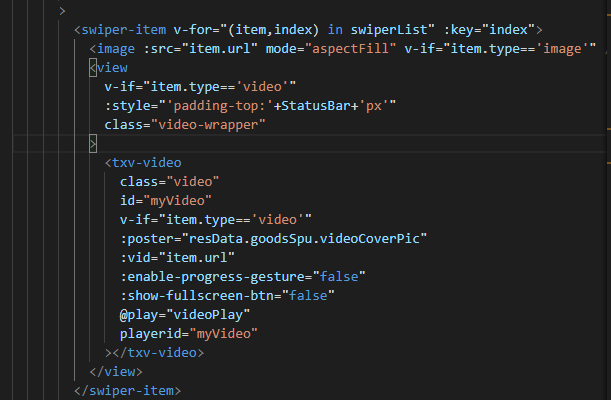This screenshot has width=611, height=400.
Task: Click the videoPlay handler name
Action: click(208, 315)
